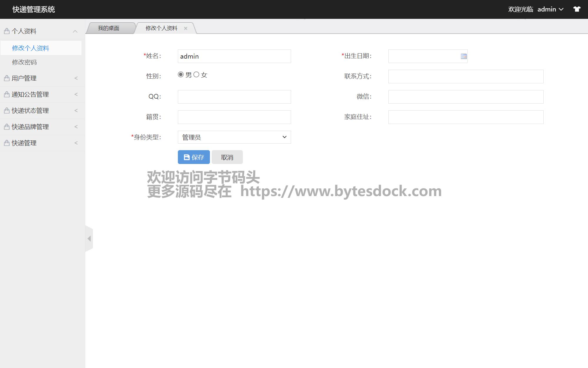Click the 取消 button

click(x=227, y=157)
